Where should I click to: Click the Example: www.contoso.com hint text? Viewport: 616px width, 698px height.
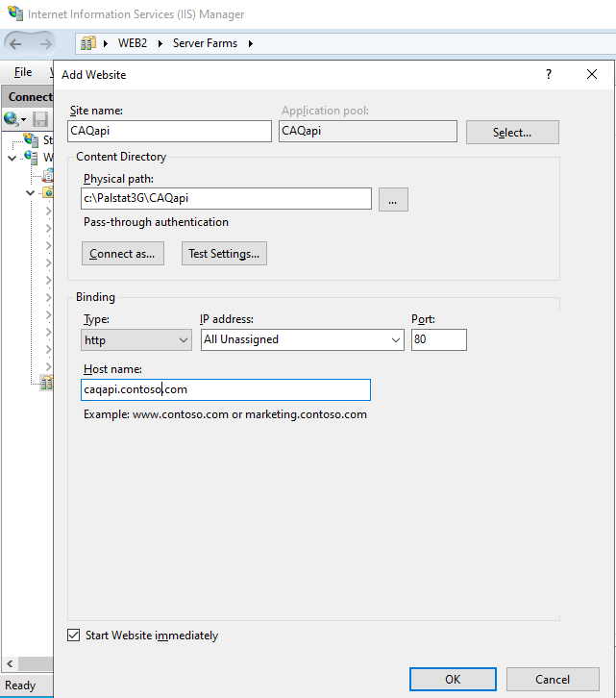tap(225, 414)
